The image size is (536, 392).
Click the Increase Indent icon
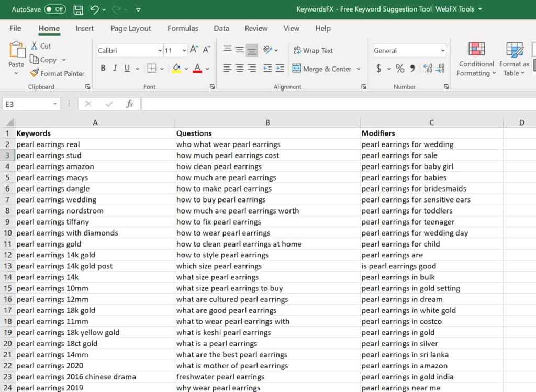point(280,68)
